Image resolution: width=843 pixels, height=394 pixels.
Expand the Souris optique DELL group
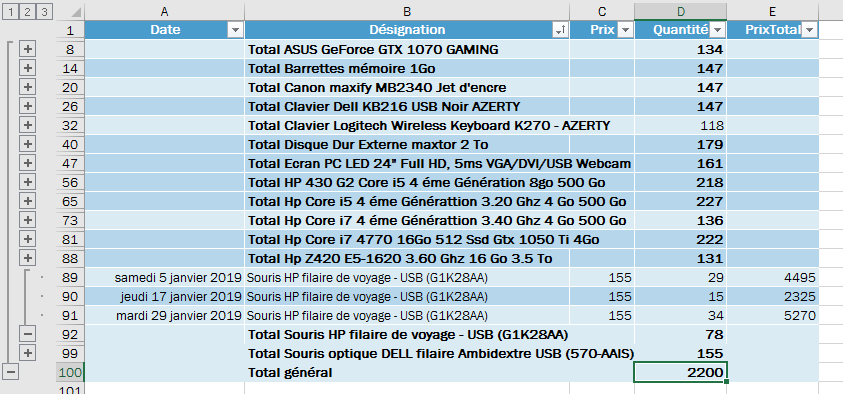(x=27, y=353)
